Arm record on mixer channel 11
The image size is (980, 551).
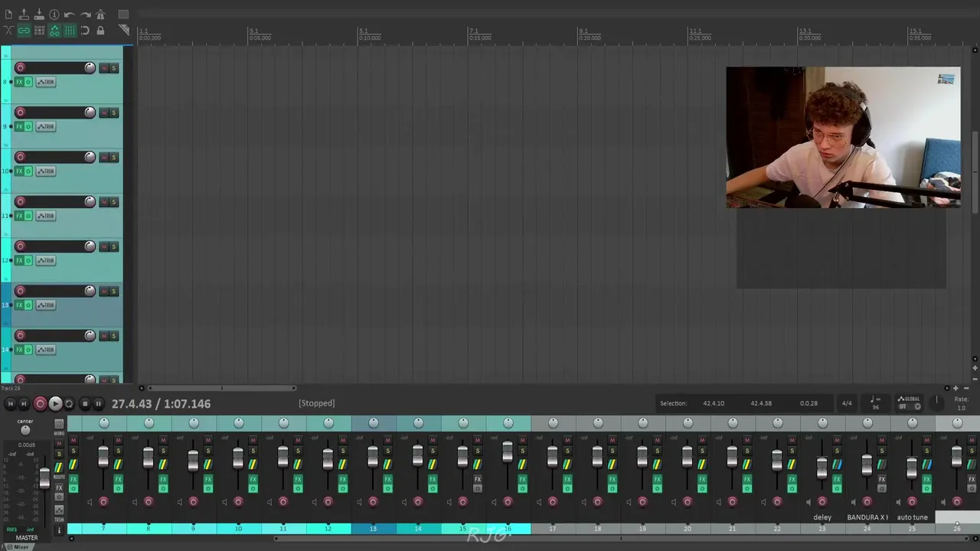pyautogui.click(x=283, y=502)
